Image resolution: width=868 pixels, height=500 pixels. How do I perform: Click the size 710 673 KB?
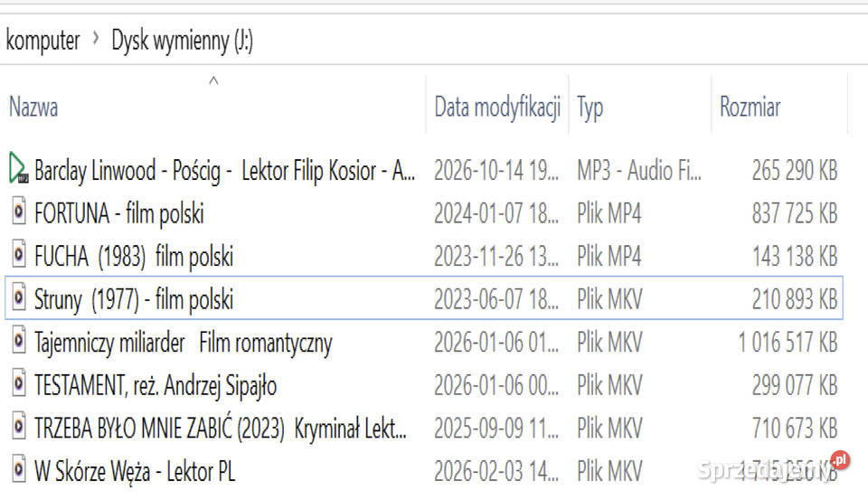point(795,429)
